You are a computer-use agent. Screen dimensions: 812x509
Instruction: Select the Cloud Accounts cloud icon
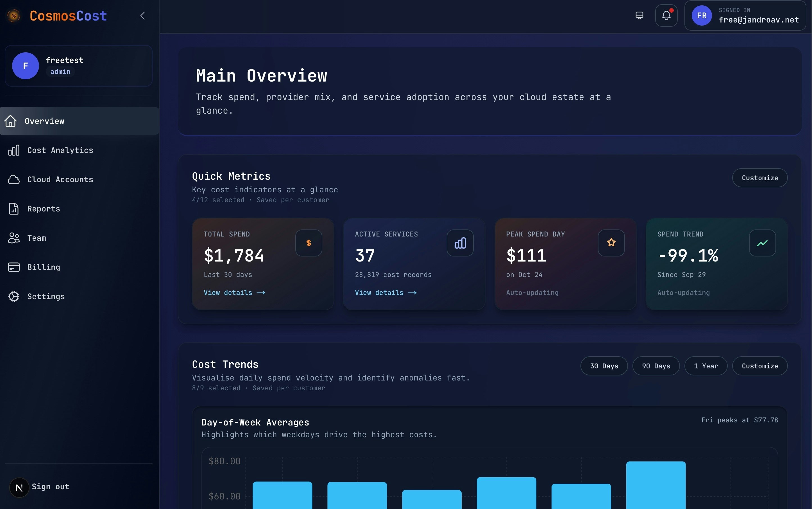(x=13, y=179)
